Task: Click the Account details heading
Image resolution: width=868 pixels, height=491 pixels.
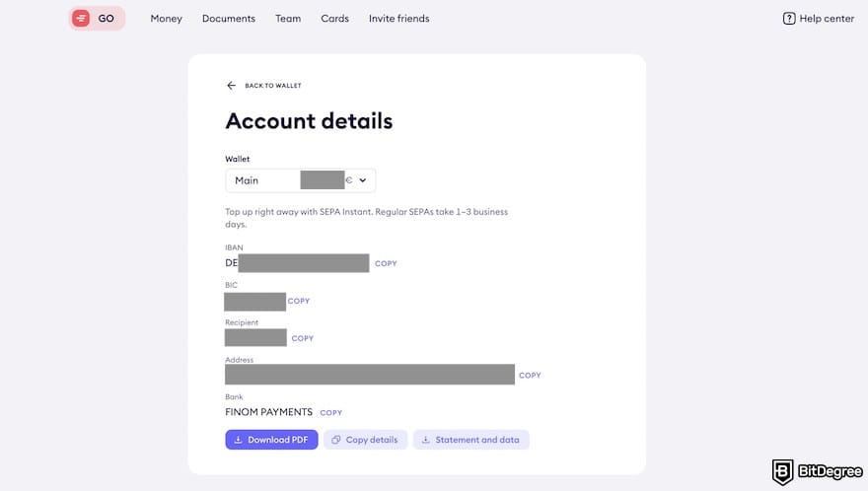Action: click(309, 121)
